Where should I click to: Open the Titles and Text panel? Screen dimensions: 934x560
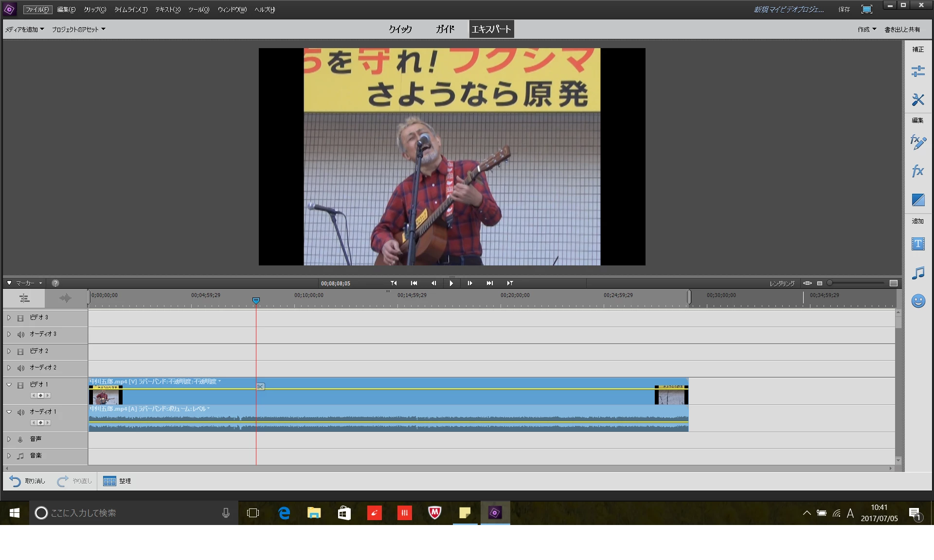tap(917, 244)
